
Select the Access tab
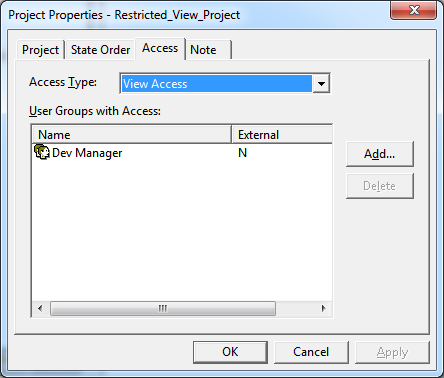(160, 49)
